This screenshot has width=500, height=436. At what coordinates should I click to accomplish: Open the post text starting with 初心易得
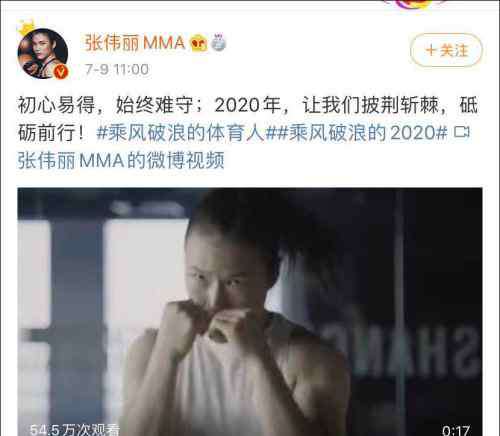[248, 119]
